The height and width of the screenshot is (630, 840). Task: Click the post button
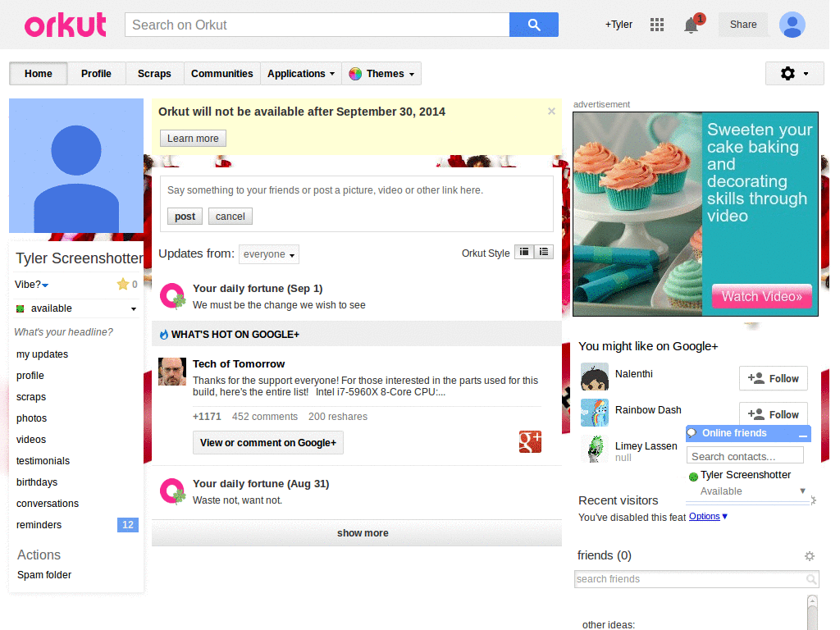click(x=185, y=217)
